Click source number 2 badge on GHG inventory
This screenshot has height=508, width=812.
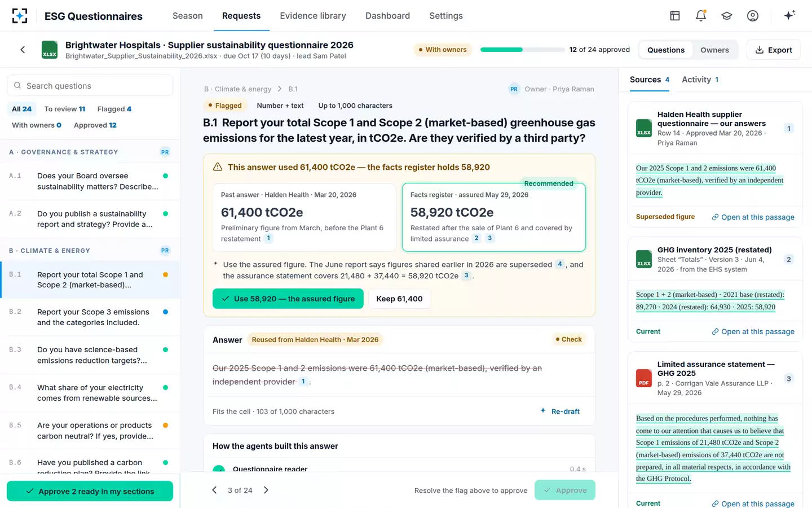click(x=789, y=260)
